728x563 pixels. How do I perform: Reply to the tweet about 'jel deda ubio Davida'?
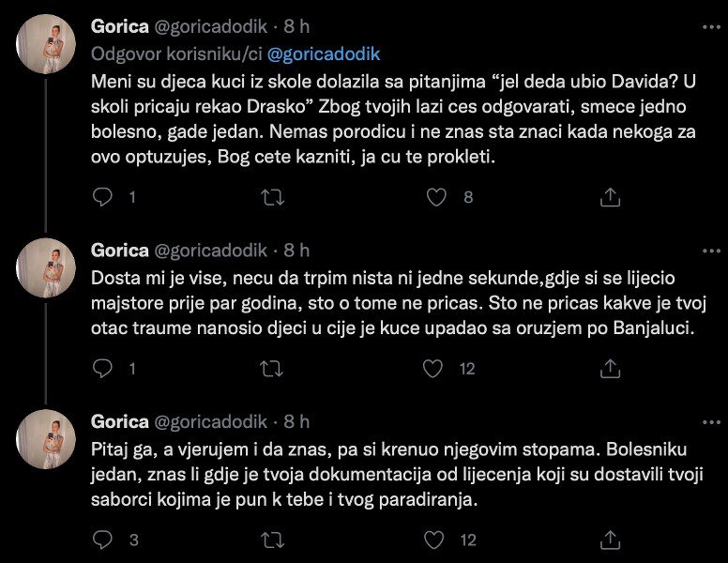pyautogui.click(x=105, y=197)
